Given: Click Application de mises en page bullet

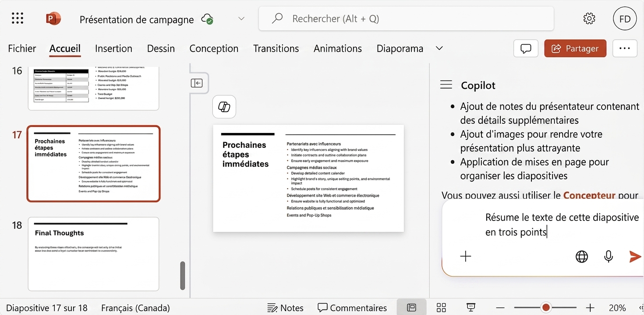Looking at the screenshot, I should (x=534, y=168).
